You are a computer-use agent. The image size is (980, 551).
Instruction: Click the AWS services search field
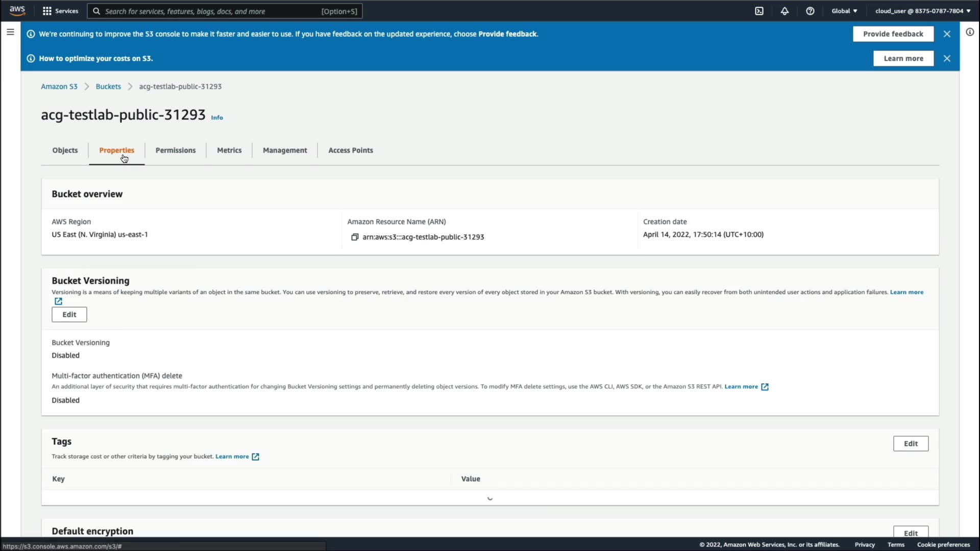[x=225, y=11]
